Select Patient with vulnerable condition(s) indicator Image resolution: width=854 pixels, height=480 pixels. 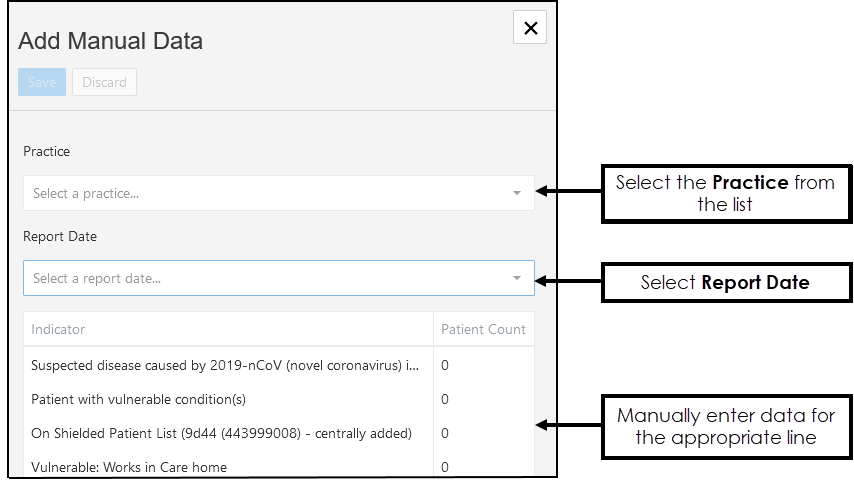pos(138,399)
